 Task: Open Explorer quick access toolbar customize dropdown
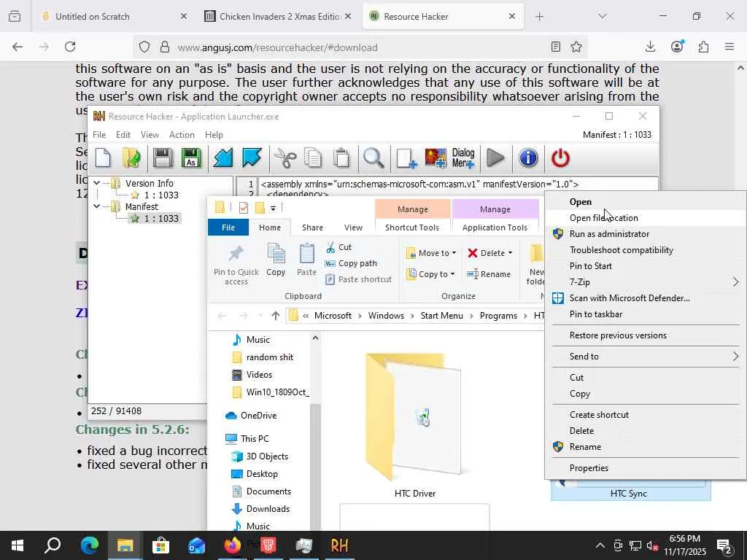273,208
